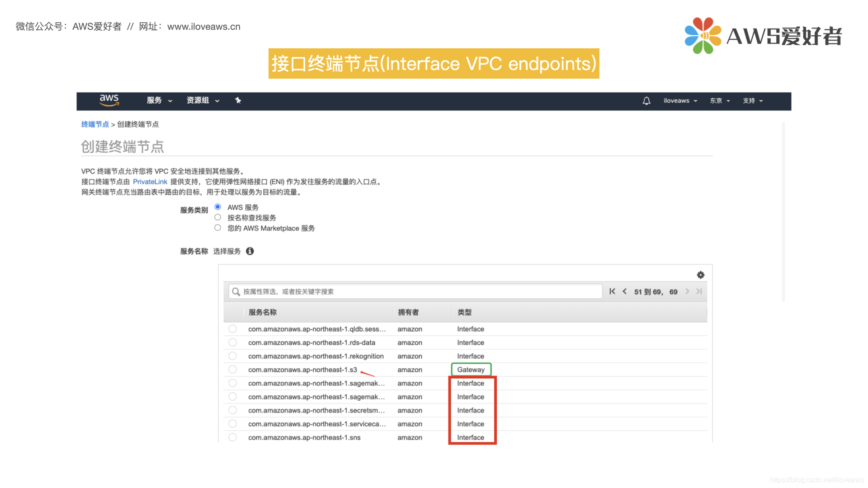Select the qldb.sess service radio button

(232, 329)
